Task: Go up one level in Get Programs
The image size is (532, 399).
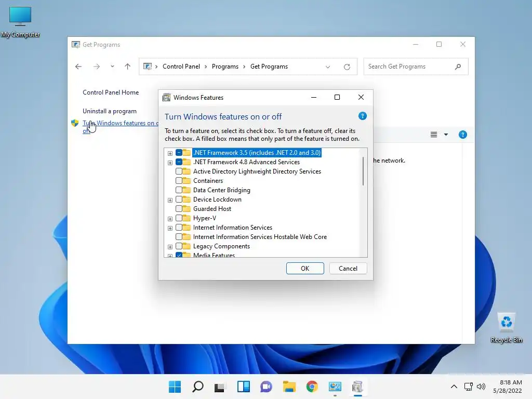Action: coord(128,66)
